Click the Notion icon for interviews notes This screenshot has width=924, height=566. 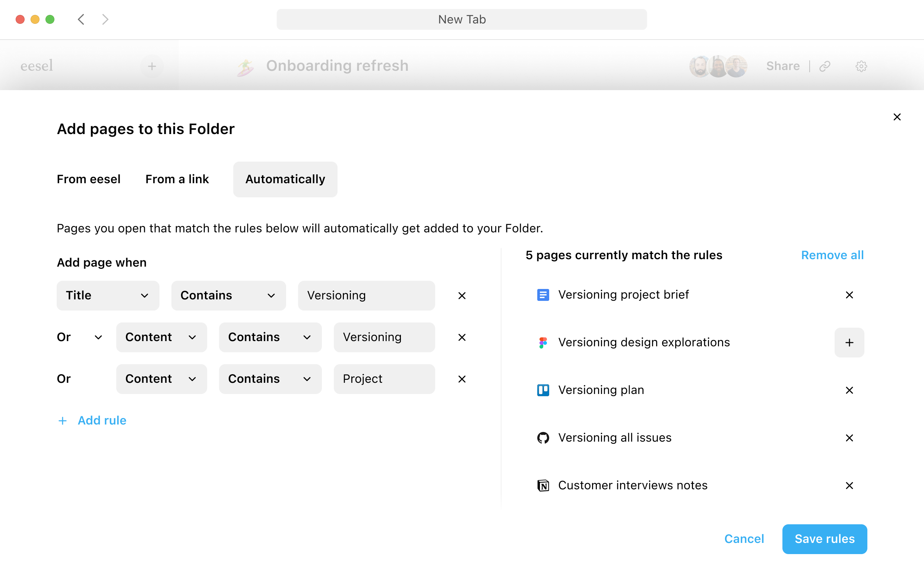click(543, 485)
